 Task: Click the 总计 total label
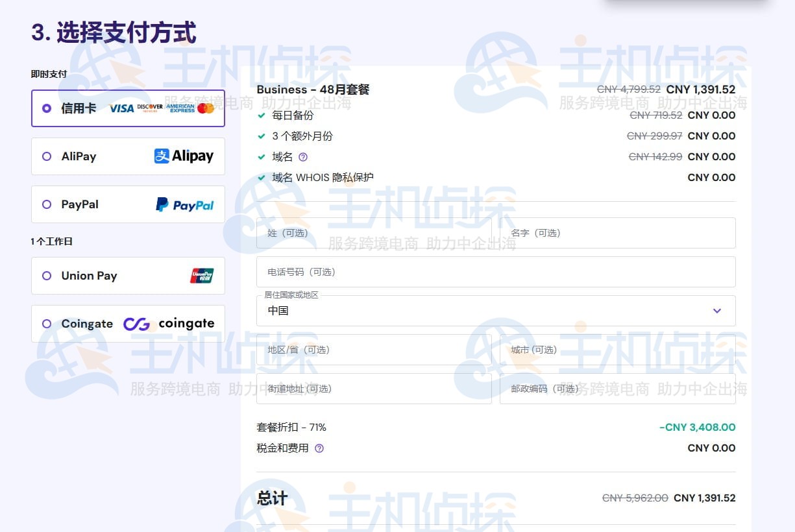272,498
